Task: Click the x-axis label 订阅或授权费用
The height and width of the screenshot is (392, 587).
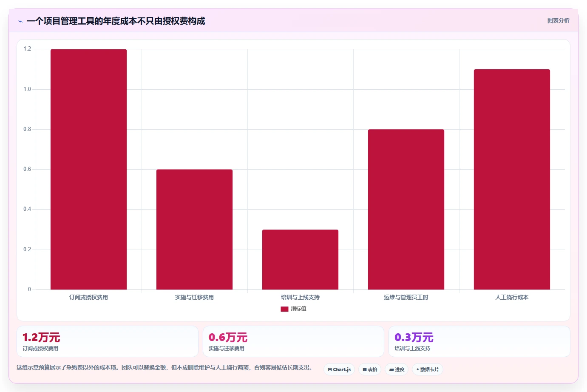Action: coord(88,298)
